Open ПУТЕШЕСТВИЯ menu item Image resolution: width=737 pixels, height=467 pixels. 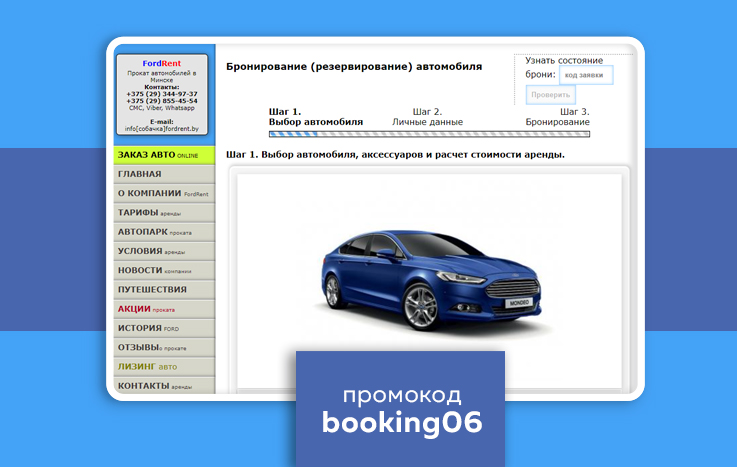tap(164, 290)
